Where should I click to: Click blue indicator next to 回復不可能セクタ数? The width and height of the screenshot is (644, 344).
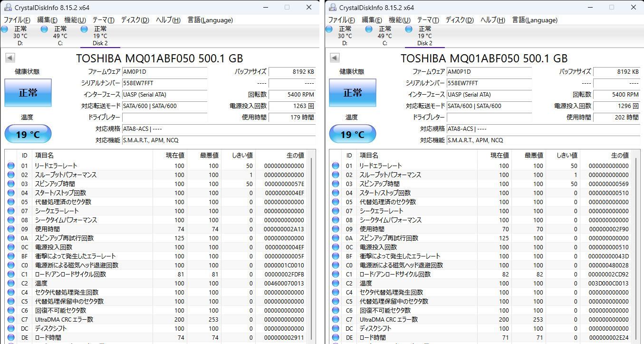(10, 310)
